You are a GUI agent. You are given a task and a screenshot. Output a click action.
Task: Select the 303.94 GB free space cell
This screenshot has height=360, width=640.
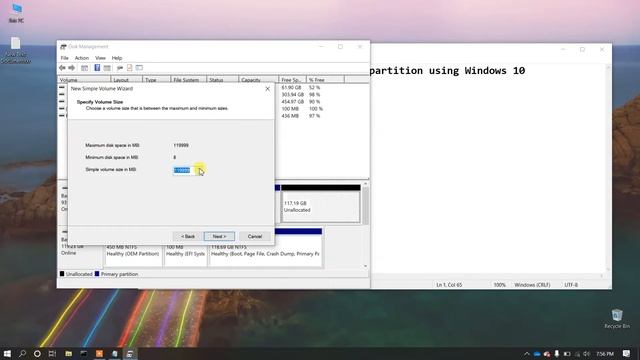293,94
